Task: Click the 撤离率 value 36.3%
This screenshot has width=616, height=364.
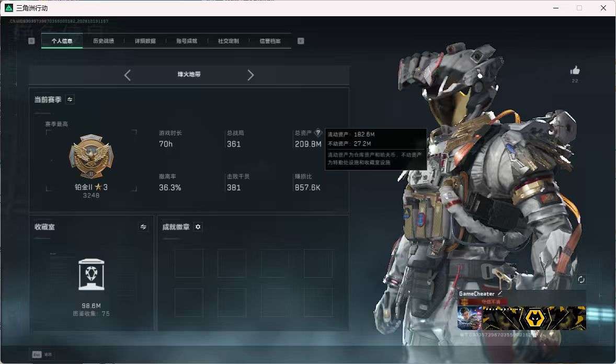Action: pyautogui.click(x=170, y=188)
